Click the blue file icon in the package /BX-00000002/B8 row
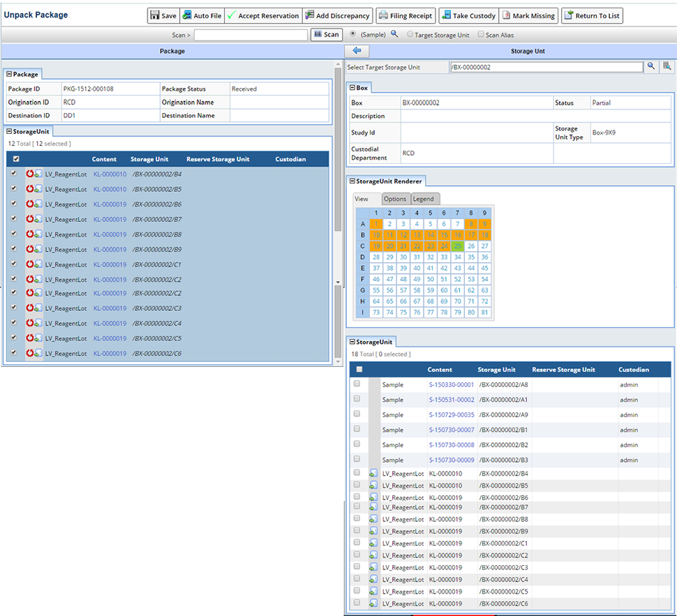This screenshot has height=616, width=677. 38,234
